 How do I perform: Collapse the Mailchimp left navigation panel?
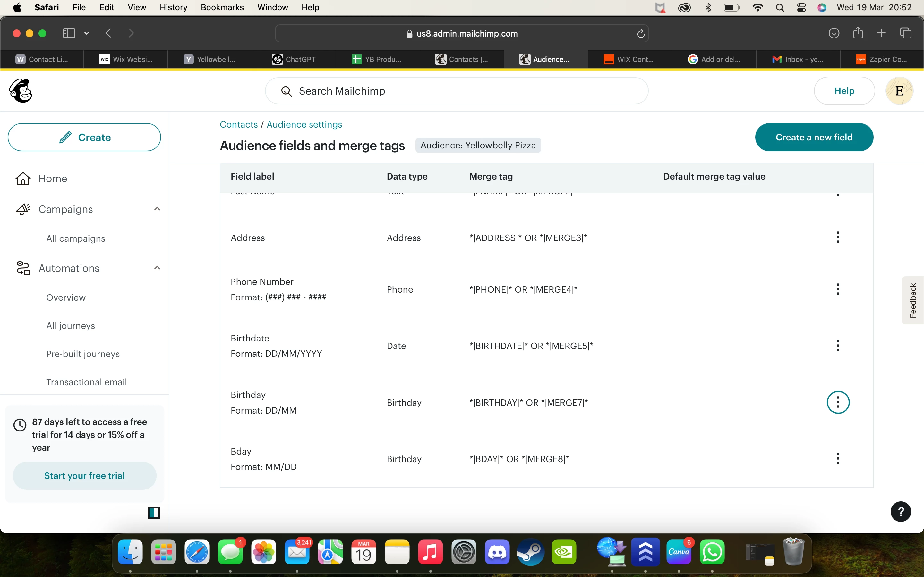tap(154, 513)
